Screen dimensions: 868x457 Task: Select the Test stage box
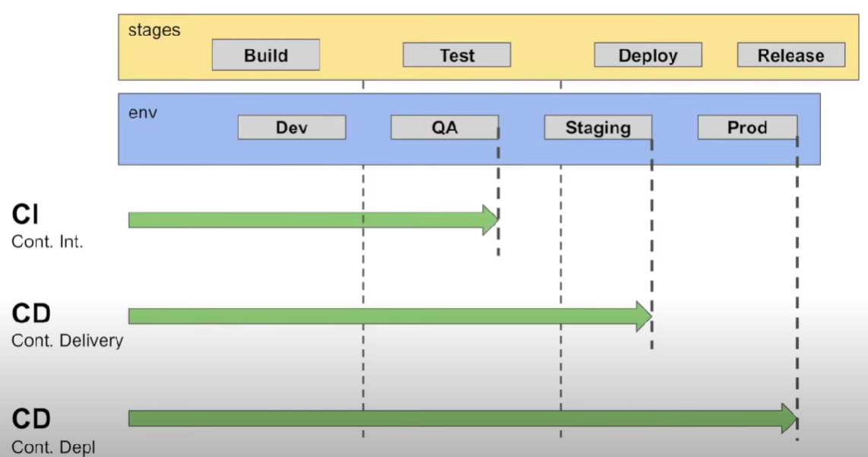(x=456, y=56)
